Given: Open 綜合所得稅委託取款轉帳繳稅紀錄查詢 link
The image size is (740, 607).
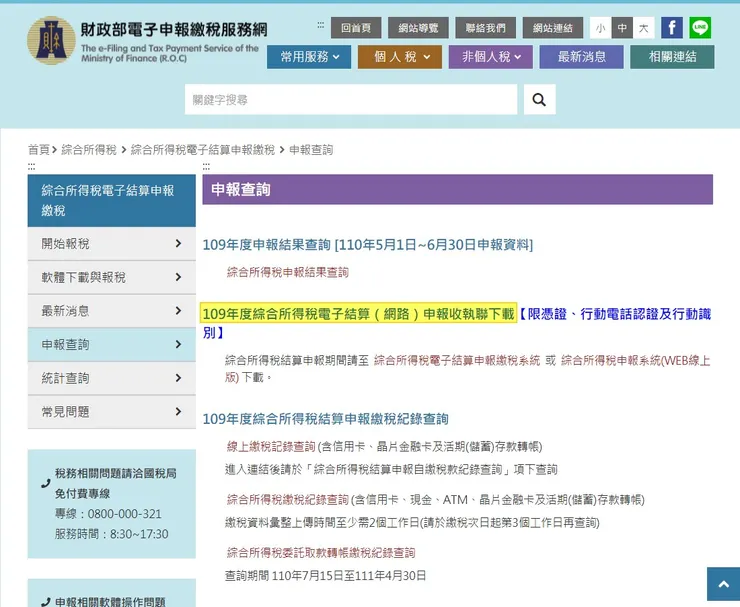Looking at the screenshot, I should [x=321, y=553].
